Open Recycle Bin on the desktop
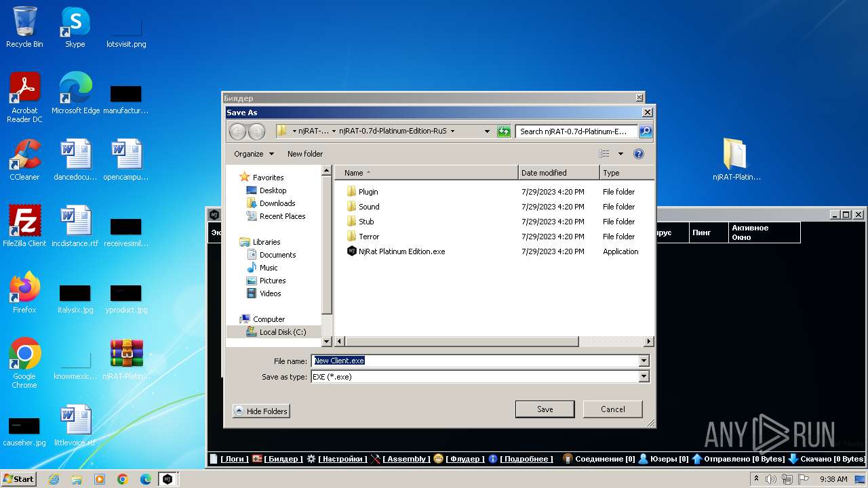The width and height of the screenshot is (868, 488). pos(24,27)
